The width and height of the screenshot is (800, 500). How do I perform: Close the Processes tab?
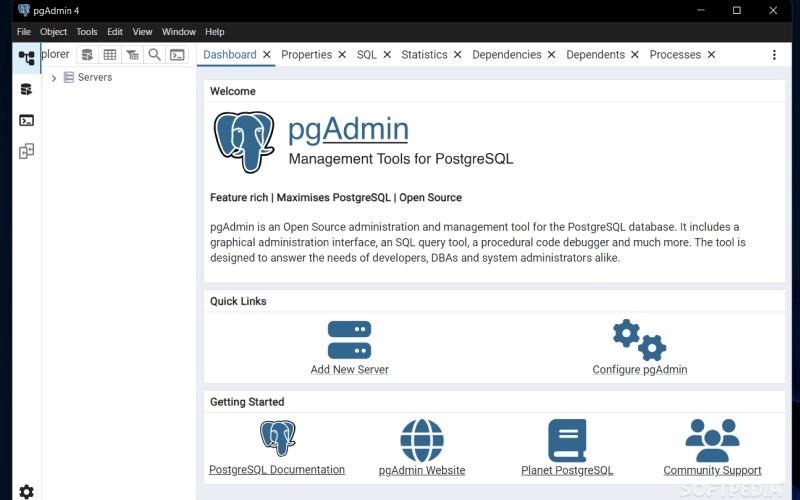(712, 55)
